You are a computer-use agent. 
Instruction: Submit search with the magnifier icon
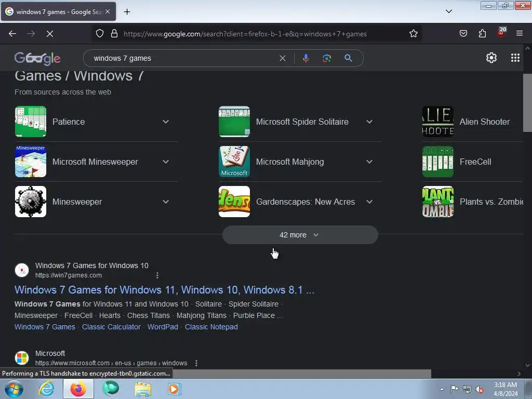(x=348, y=58)
